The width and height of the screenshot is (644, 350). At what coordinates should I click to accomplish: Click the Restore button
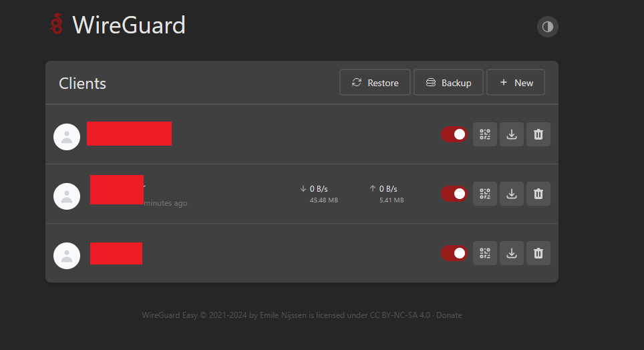375,83
